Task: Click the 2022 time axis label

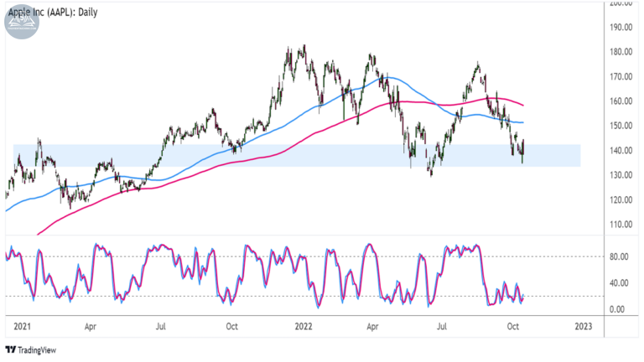Action: [304, 326]
